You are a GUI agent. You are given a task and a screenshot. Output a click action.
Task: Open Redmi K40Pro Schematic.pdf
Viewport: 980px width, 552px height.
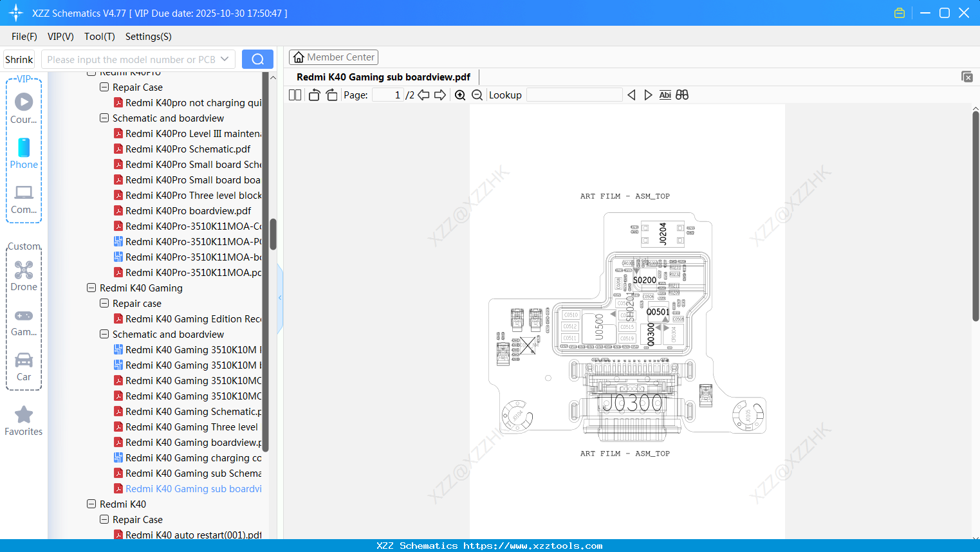pyautogui.click(x=188, y=149)
